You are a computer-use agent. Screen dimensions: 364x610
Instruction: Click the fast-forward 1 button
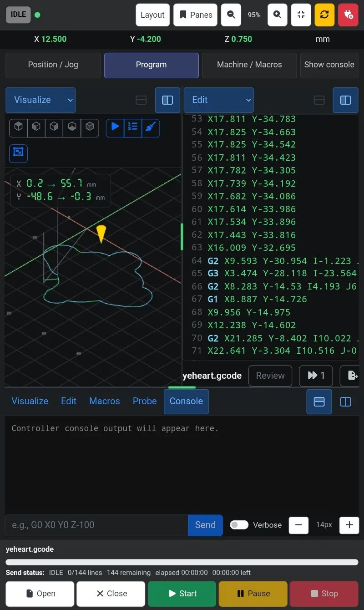tap(316, 376)
